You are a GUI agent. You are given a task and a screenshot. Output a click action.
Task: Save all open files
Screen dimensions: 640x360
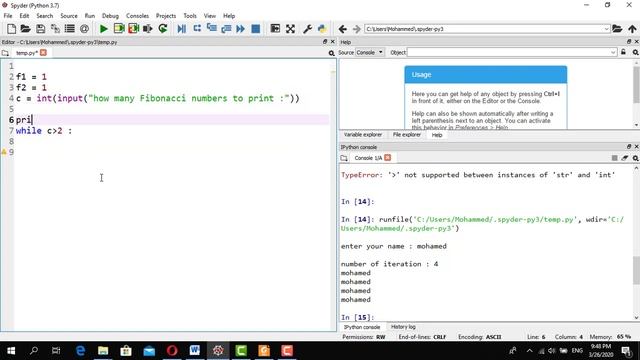[x=55, y=29]
